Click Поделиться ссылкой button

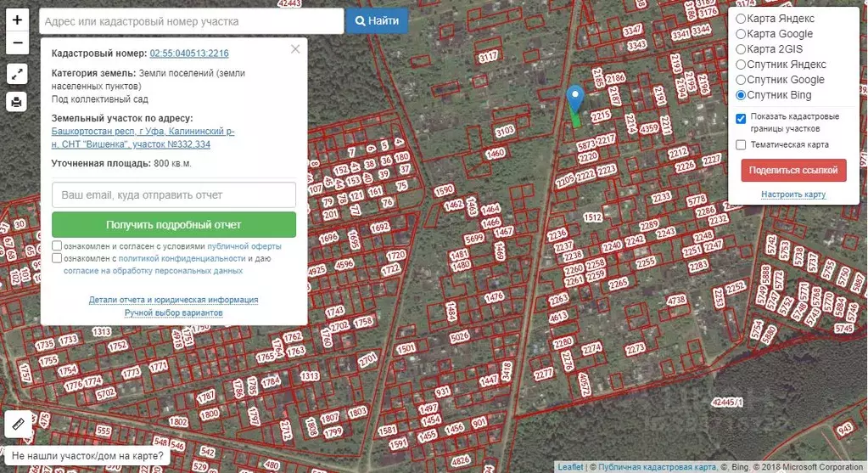[793, 170]
